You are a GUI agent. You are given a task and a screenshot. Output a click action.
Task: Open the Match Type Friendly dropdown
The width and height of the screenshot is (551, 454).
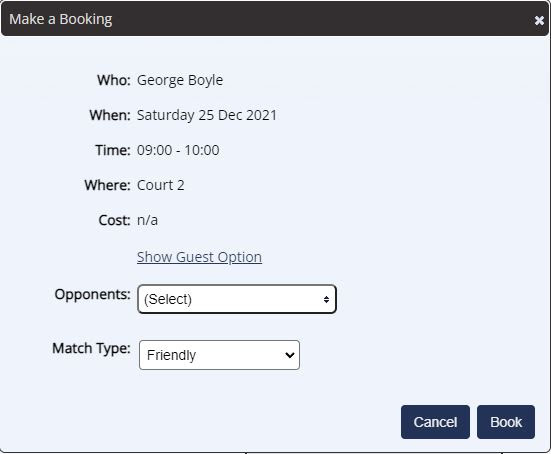(x=219, y=355)
